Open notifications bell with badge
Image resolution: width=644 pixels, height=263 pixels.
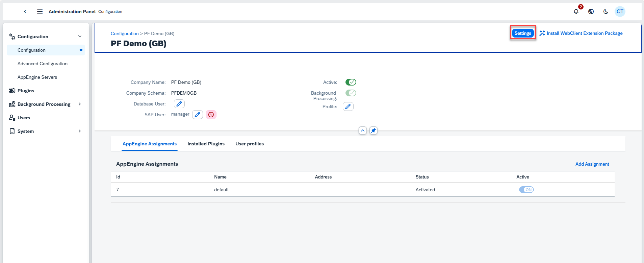(576, 11)
